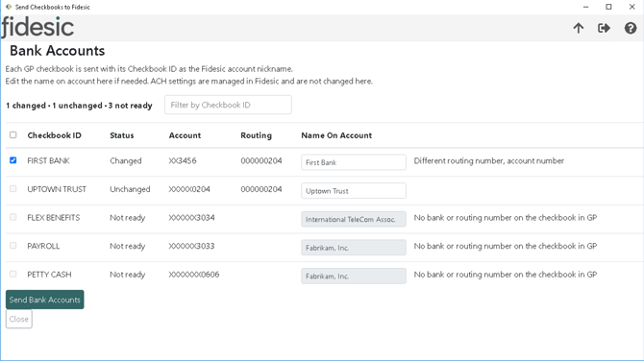
Task: Toggle the PETTY CASH checkbox
Action: click(x=13, y=274)
